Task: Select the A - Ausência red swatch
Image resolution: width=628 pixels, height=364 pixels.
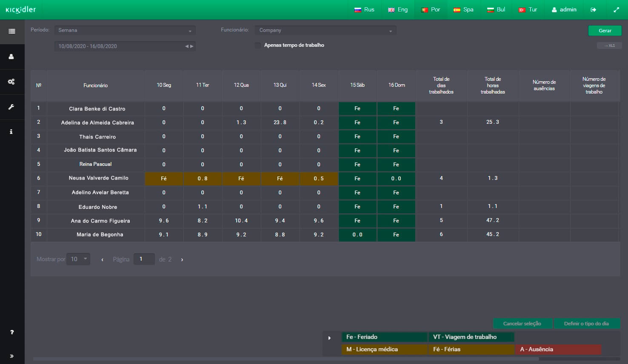Action: point(559,350)
